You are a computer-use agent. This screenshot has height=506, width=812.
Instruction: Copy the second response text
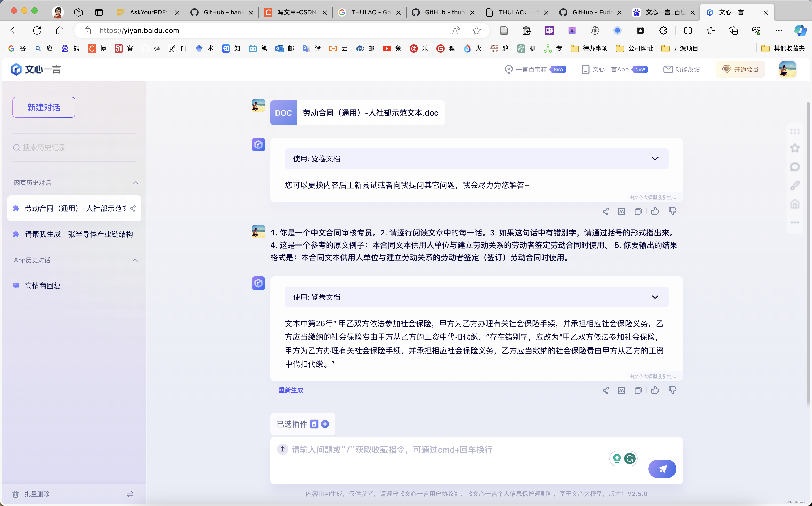coord(638,390)
